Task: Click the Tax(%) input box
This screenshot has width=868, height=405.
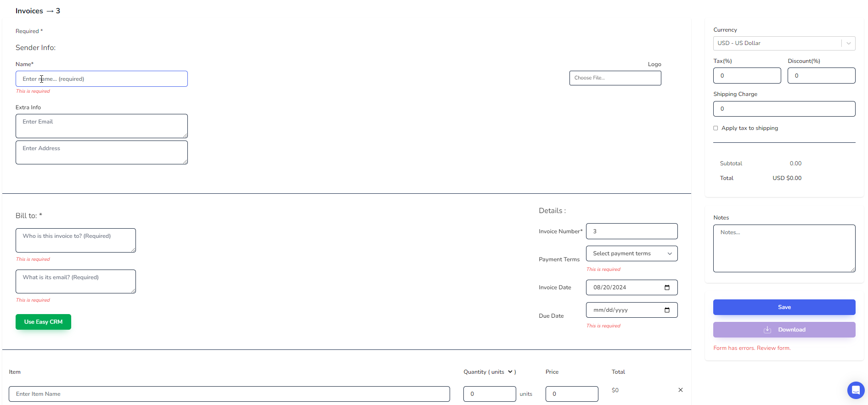Action: [x=746, y=76]
